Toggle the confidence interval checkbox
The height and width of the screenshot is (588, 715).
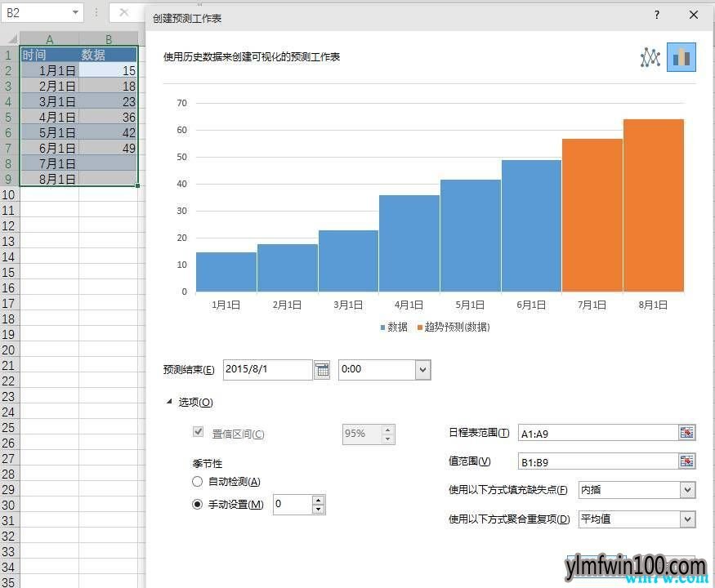tap(198, 431)
